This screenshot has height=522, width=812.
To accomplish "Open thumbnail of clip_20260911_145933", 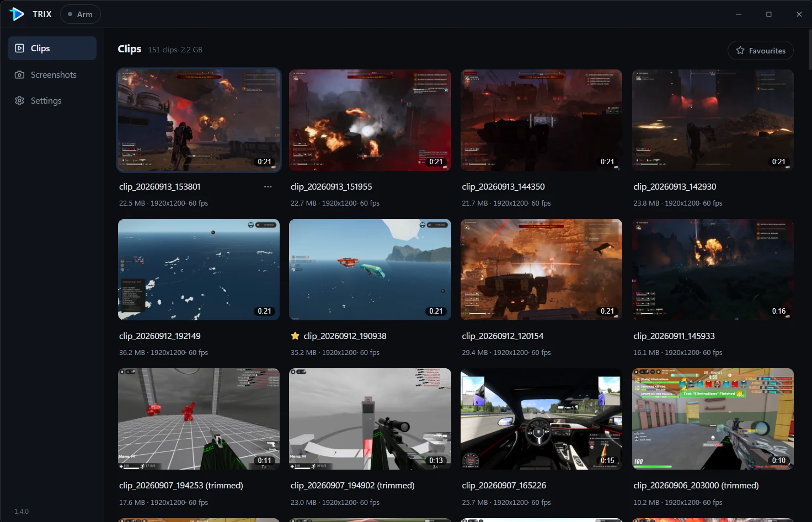I will (x=713, y=270).
